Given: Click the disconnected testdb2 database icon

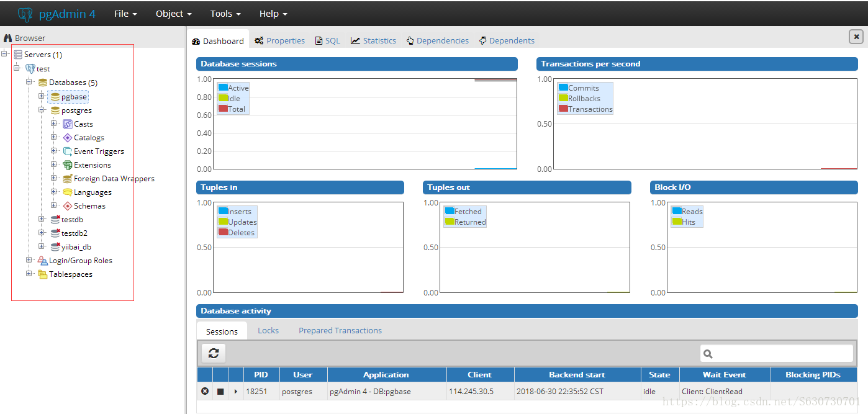Looking at the screenshot, I should pyautogui.click(x=55, y=233).
